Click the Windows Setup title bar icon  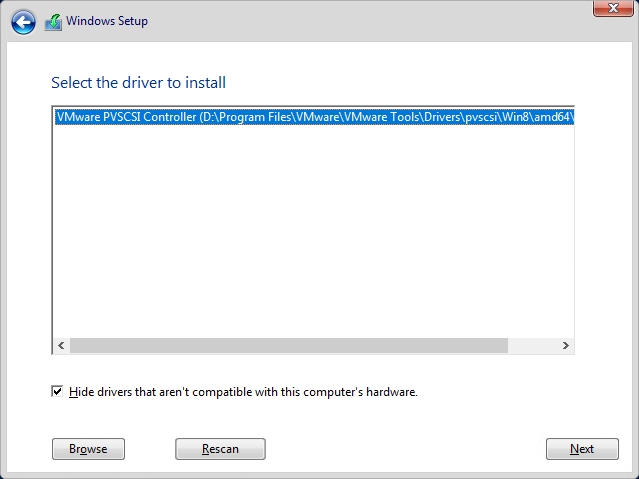click(54, 22)
